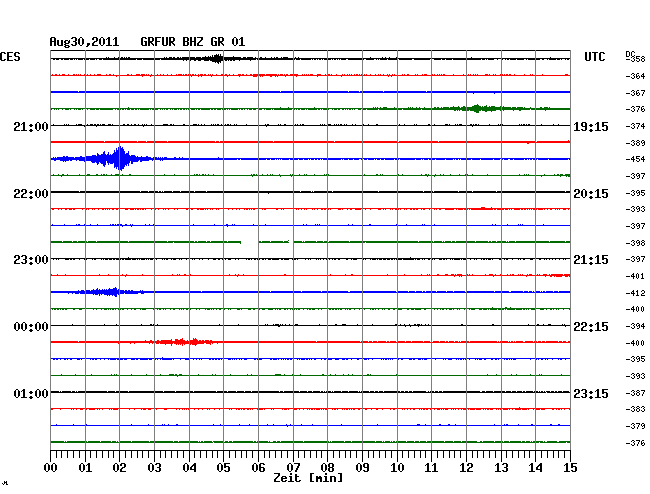The height and width of the screenshot is (494, 650).
Task: Click minute label 09 on time axis
Action: [362, 468]
